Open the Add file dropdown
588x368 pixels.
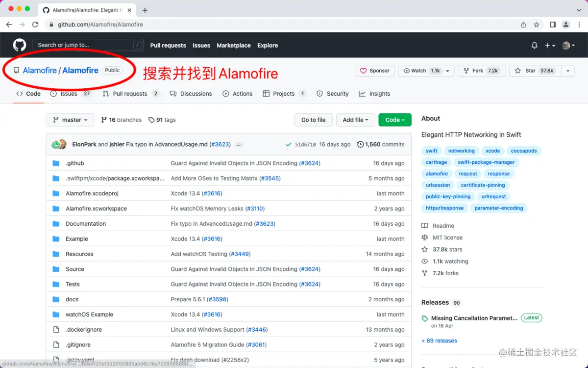tap(356, 120)
